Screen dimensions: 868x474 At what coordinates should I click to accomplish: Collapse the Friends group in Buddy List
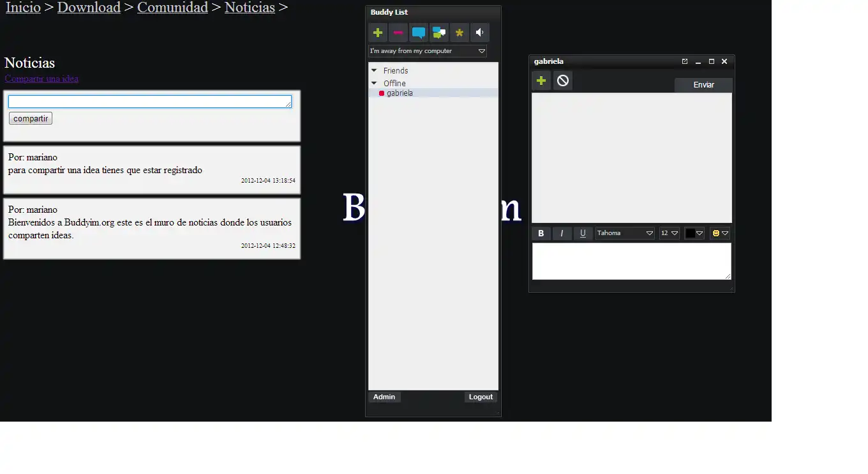point(374,70)
